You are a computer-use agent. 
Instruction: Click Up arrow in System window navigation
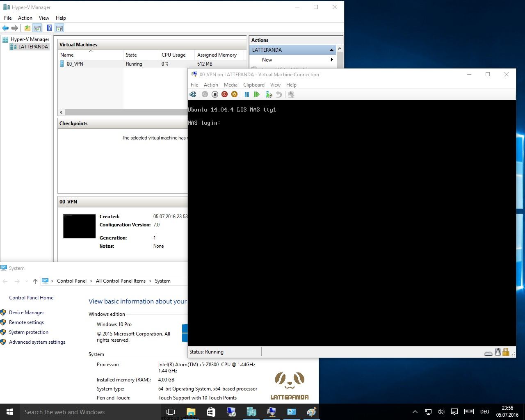pos(35,281)
